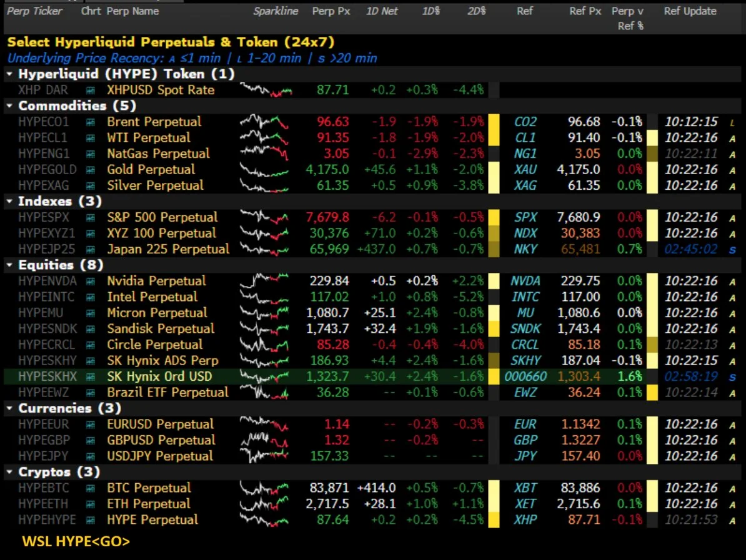
Task: Open chart icon for Gold Perpetual
Action: coord(91,170)
